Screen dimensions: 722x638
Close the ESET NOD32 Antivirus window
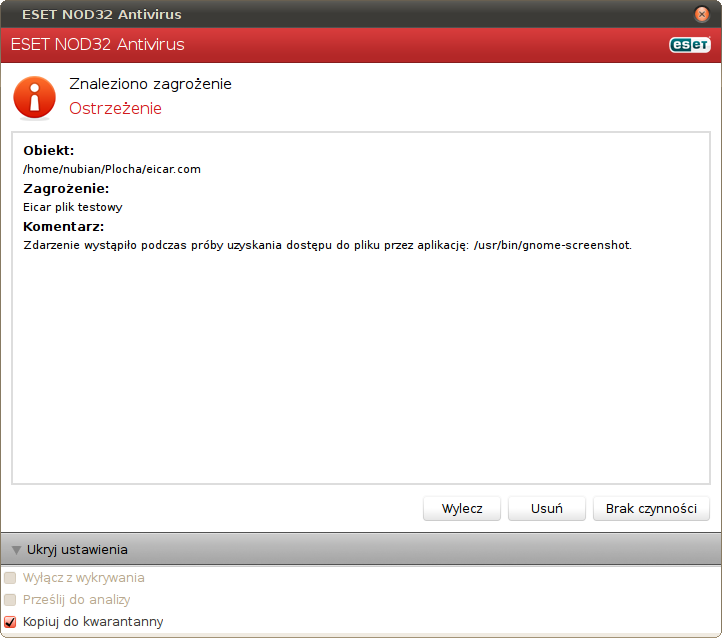point(702,14)
